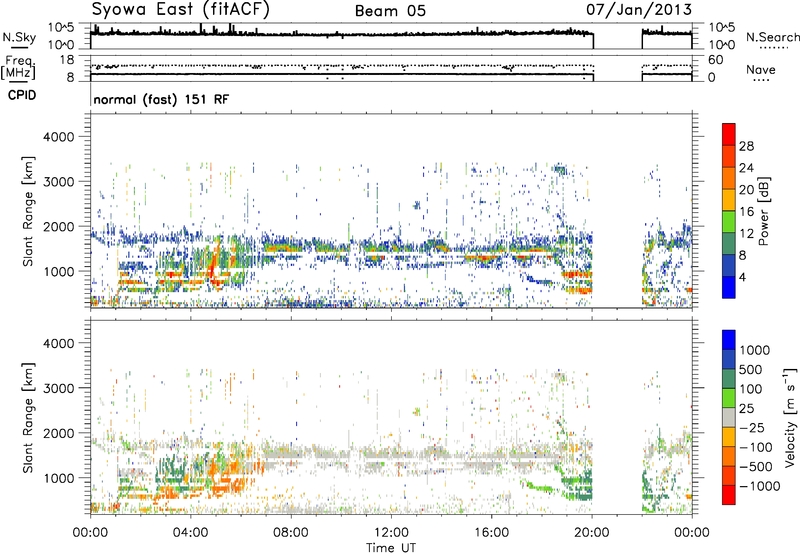Image resolution: width=800 pixels, height=554 pixels.
Task: Click "10^5" beside the N.Sky label
Action: click(61, 27)
